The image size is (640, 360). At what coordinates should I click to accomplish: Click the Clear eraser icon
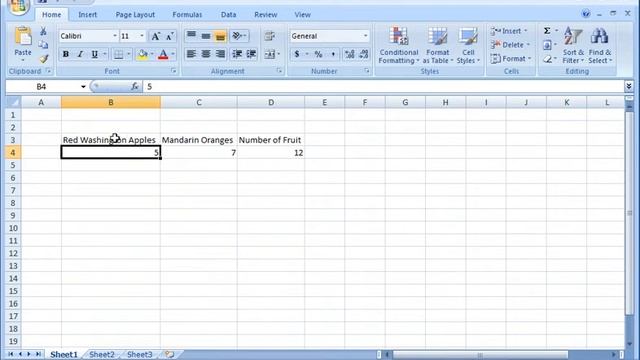point(547,60)
